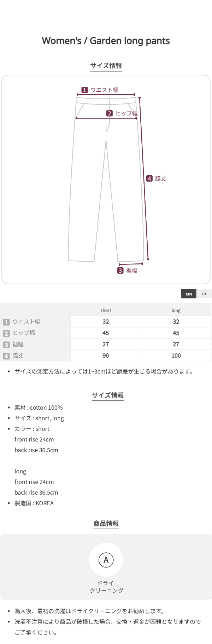The height and width of the screenshot is (644, 212).
Task: Select the short column header
Action: tap(106, 310)
